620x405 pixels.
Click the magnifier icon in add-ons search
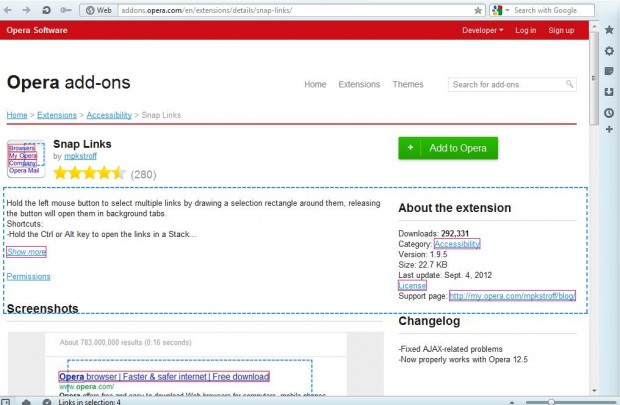coord(569,84)
